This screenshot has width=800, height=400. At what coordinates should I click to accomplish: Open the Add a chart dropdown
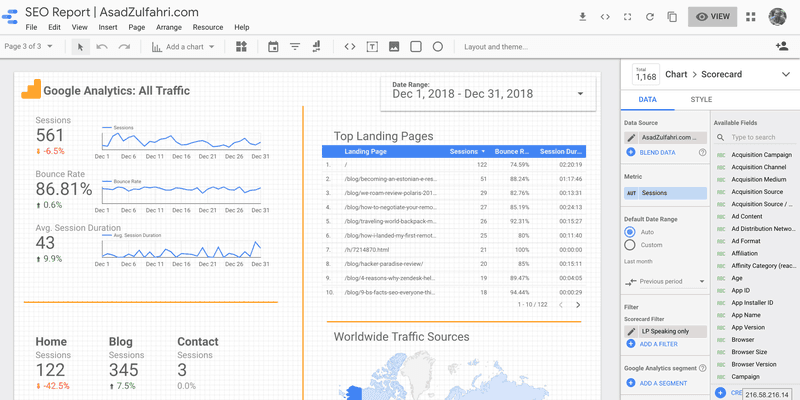(x=183, y=47)
